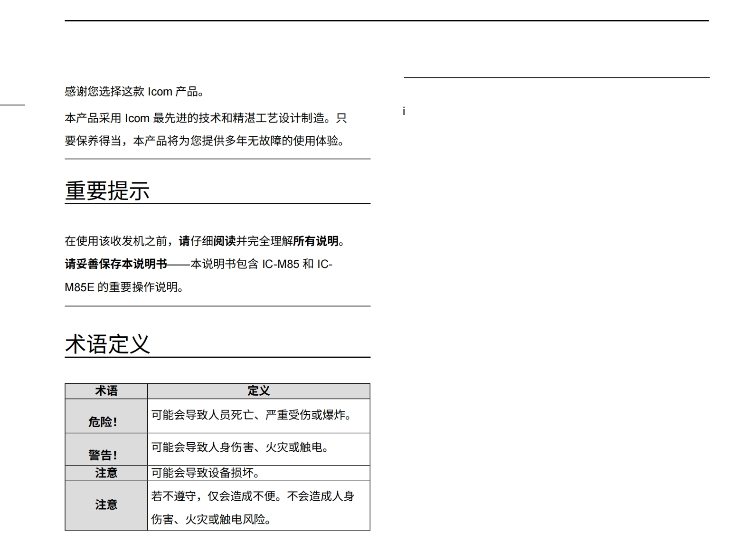
Task: Click the definition 可能会导致设备损坏
Action: point(206,473)
